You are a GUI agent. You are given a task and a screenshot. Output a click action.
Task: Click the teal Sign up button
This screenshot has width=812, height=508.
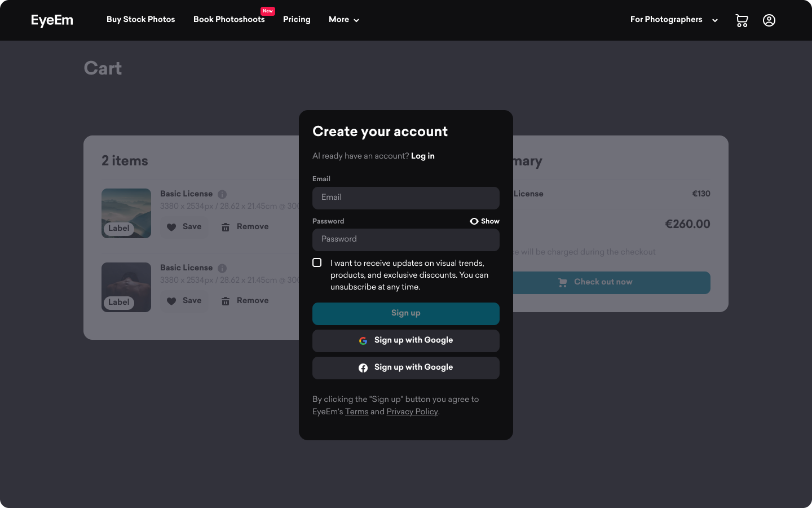tap(406, 314)
